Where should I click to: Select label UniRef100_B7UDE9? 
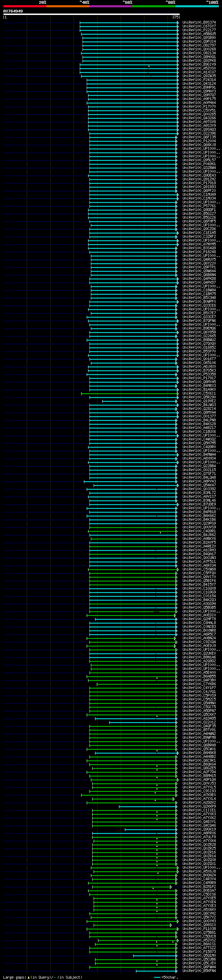[199, 504]
